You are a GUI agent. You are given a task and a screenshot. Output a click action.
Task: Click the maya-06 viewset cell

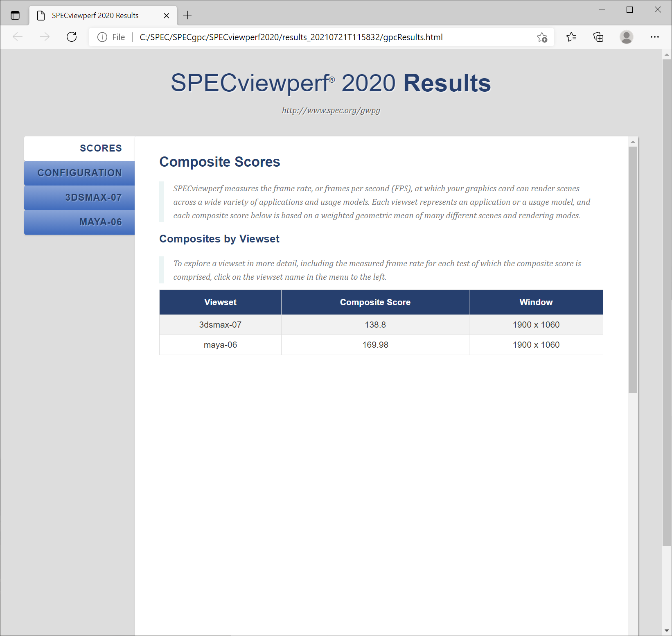click(220, 345)
